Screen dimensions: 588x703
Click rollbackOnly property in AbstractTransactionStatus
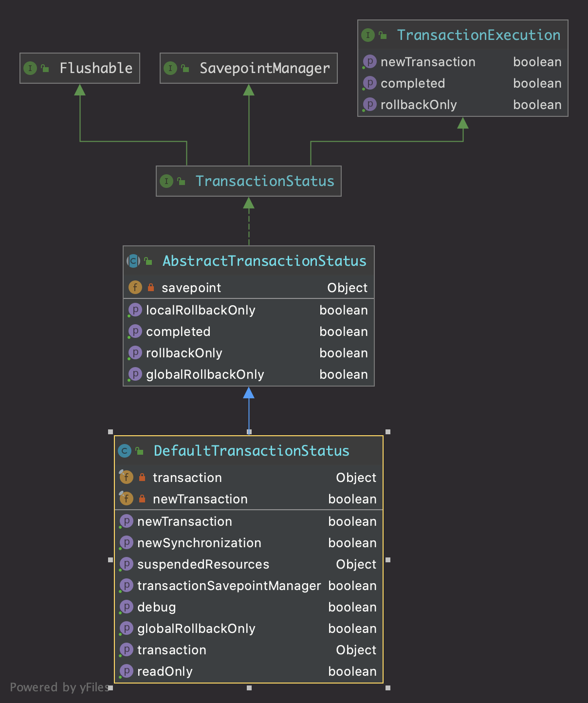184,353
